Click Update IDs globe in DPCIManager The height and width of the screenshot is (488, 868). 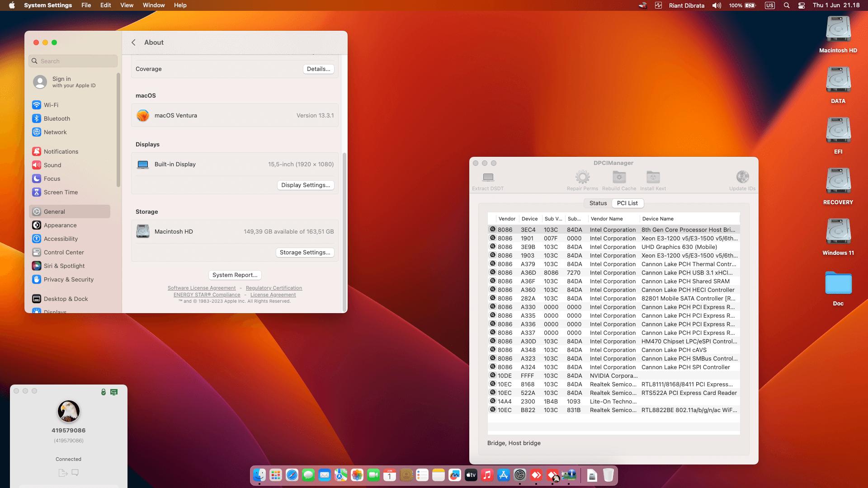(x=742, y=181)
